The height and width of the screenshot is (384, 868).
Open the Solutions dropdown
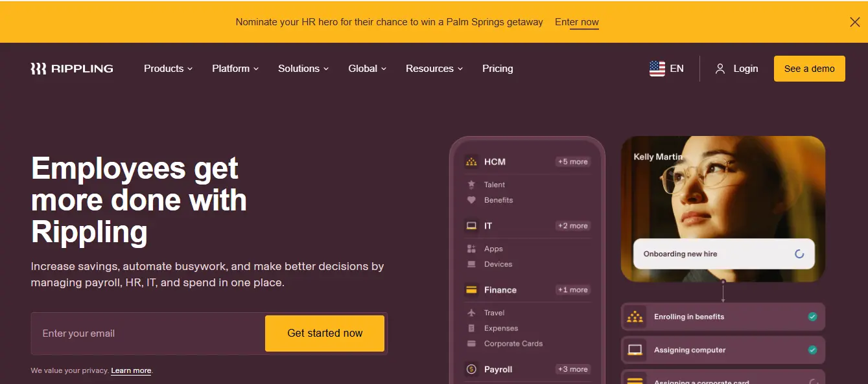[x=303, y=69]
